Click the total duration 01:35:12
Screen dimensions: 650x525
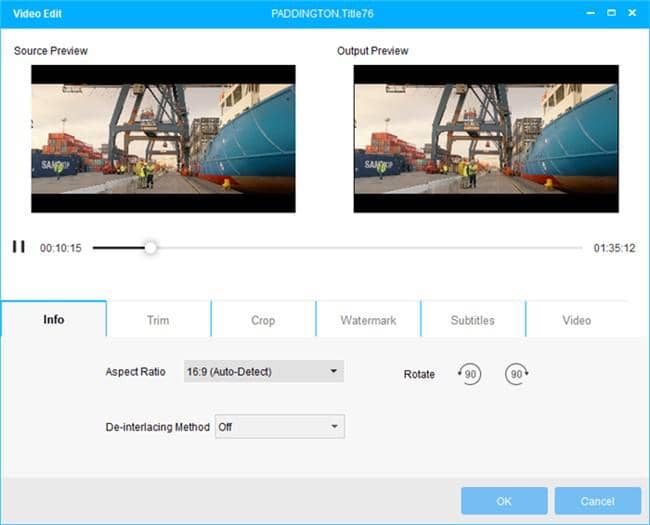point(614,248)
